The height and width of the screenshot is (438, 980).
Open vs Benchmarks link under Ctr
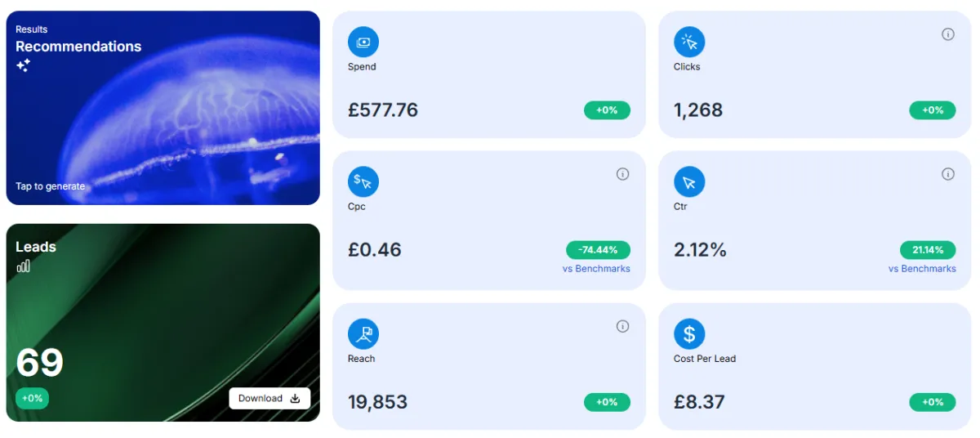click(922, 269)
